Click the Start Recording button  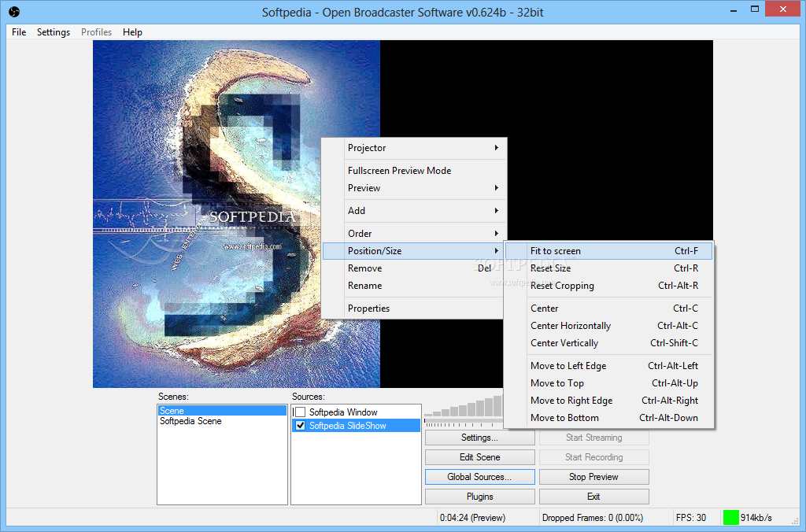click(593, 457)
